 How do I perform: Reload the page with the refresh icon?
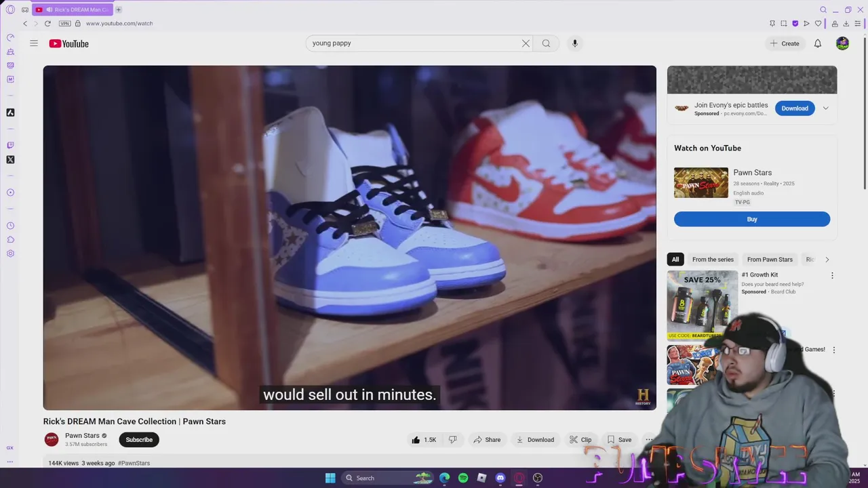47,23
